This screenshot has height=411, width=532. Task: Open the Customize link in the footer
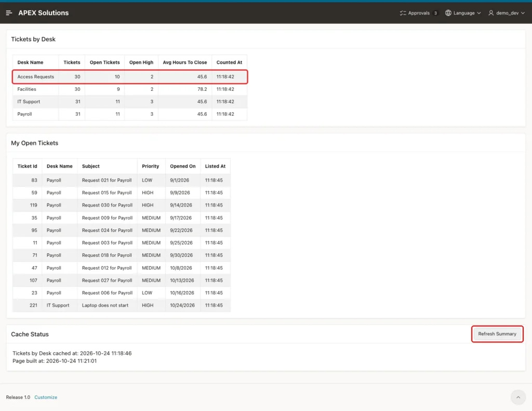(46, 397)
